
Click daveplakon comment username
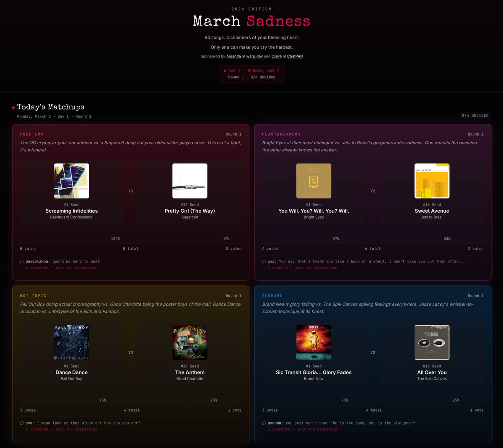[36, 261]
